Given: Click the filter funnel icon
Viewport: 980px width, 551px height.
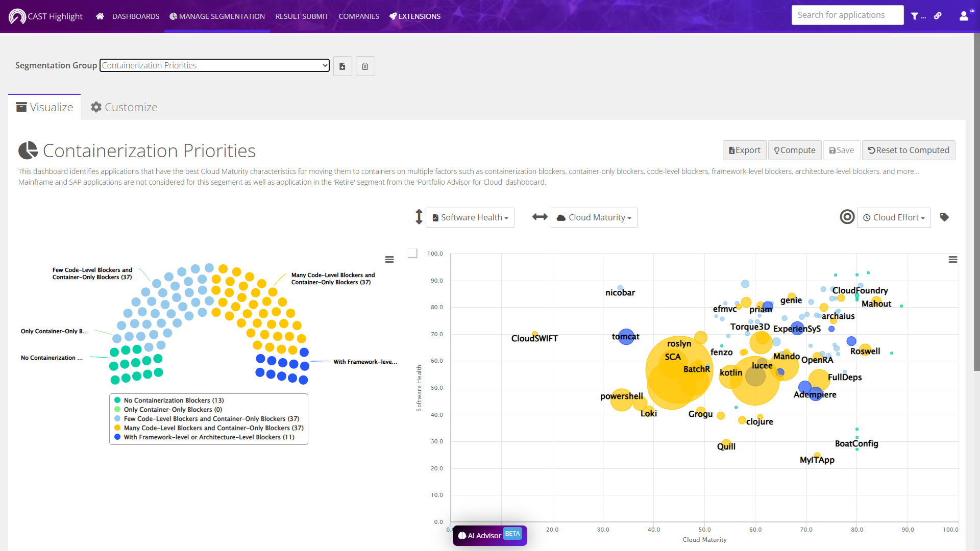Looking at the screenshot, I should (x=915, y=16).
